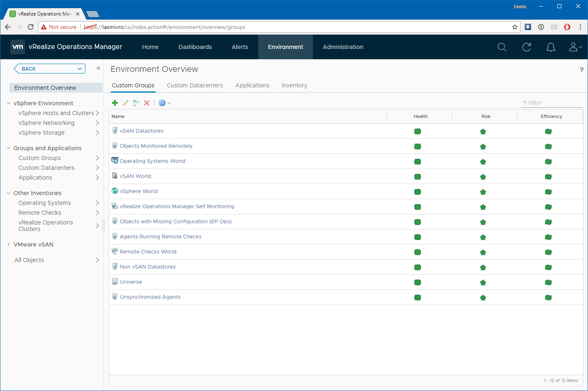Switch to the Applications tab
The width and height of the screenshot is (588, 391).
(252, 85)
